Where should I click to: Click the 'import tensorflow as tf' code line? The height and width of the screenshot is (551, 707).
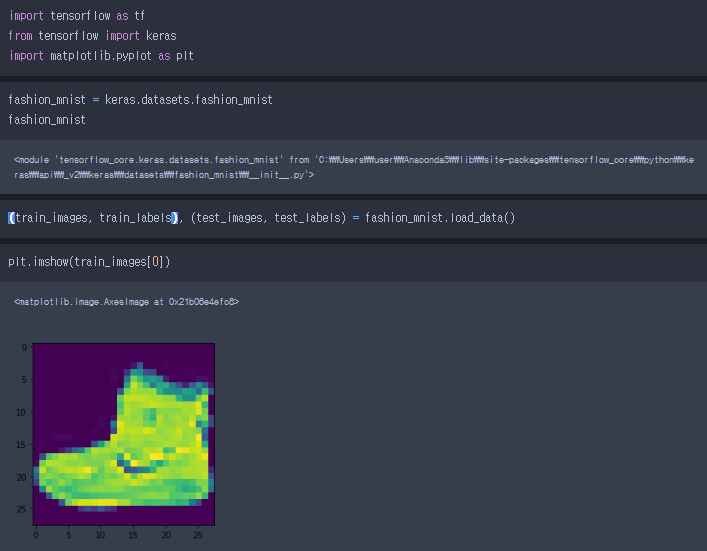pos(77,16)
